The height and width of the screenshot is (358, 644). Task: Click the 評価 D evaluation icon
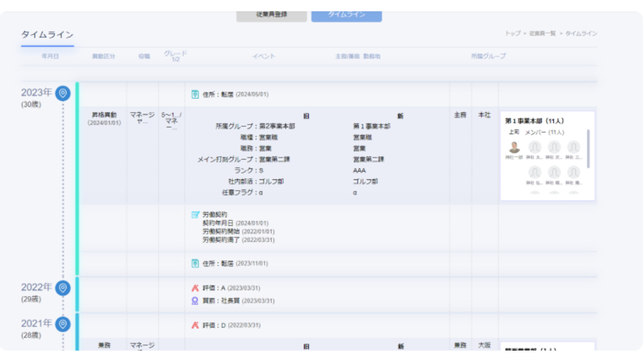[x=195, y=325]
